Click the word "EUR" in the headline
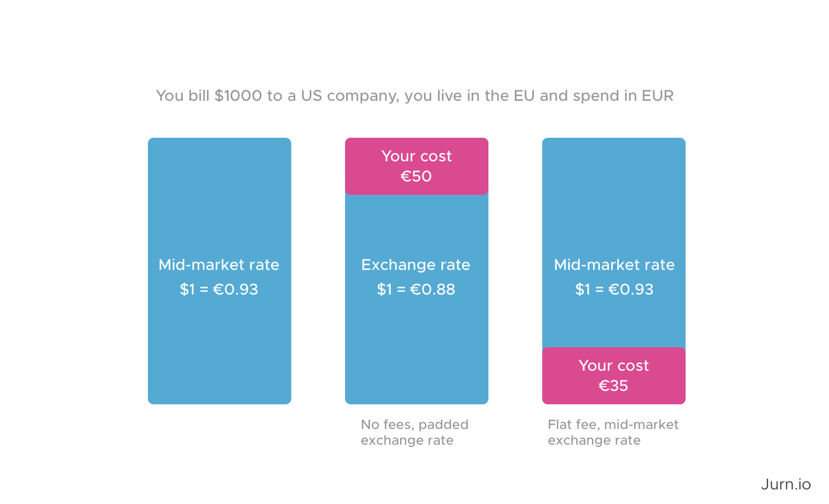Image resolution: width=829 pixels, height=504 pixels. click(658, 96)
